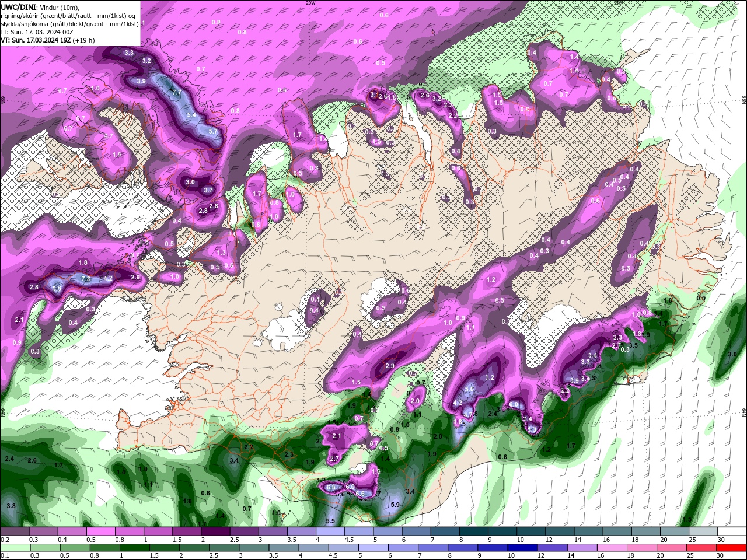The image size is (747, 560).
Task: Click the 5.5 precipitation value off south coast
Action: click(x=330, y=521)
